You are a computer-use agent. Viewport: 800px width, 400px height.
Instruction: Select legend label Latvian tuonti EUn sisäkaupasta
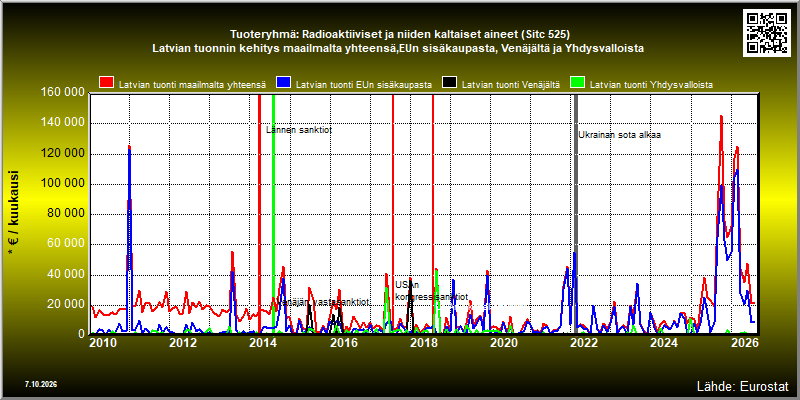coord(364,85)
